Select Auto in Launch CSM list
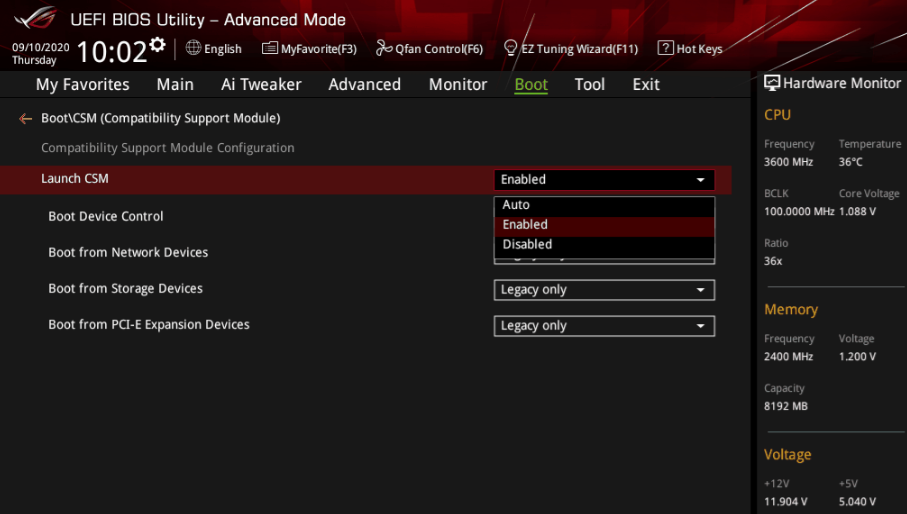 point(604,205)
